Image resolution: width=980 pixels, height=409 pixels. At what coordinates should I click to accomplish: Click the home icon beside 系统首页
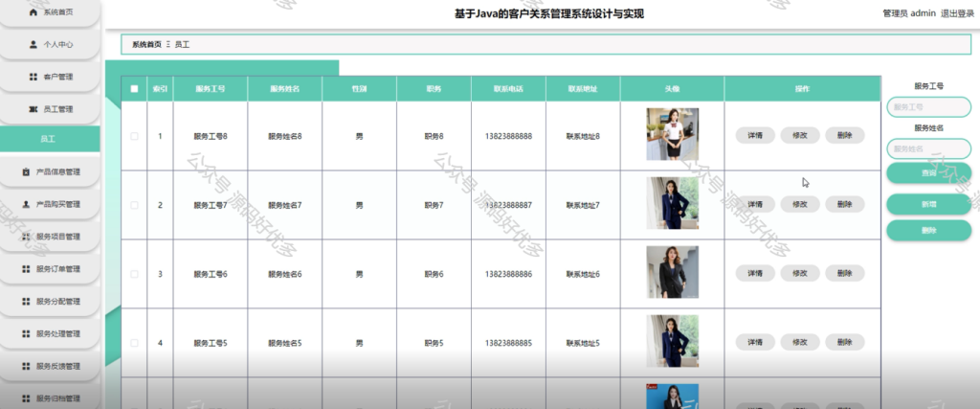click(x=33, y=11)
